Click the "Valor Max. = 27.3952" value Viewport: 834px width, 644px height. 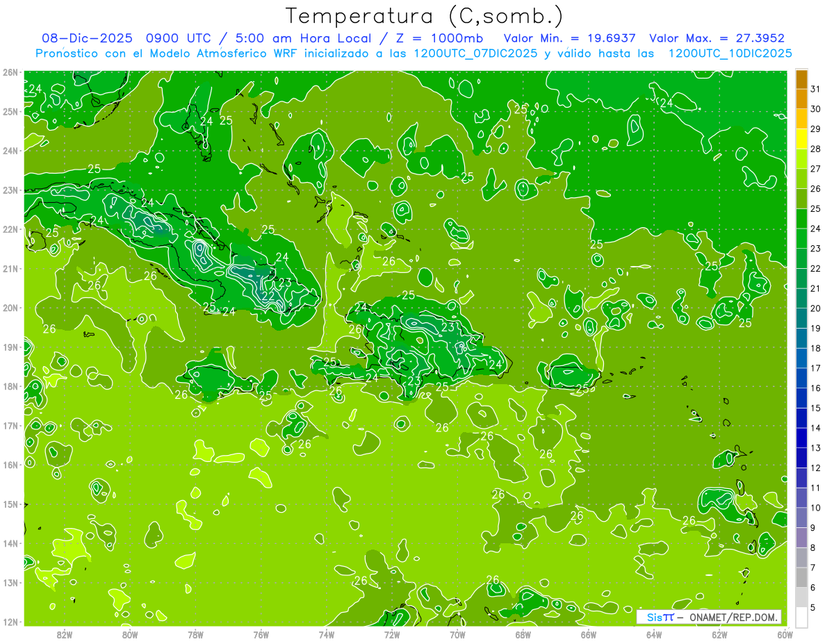pos(717,38)
